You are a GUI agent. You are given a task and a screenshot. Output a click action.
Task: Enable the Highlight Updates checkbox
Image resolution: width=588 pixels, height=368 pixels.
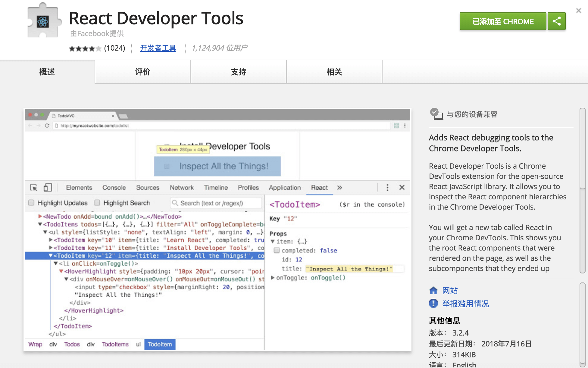pos(31,203)
